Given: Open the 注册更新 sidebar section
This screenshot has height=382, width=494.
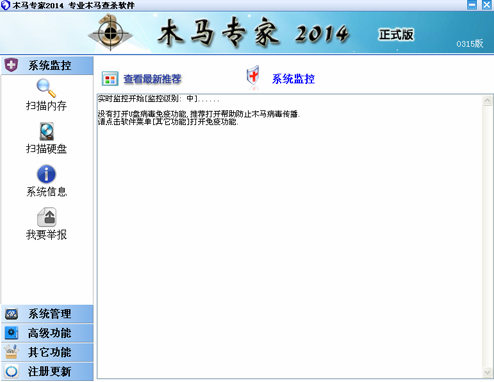Looking at the screenshot, I should pyautogui.click(x=47, y=371).
